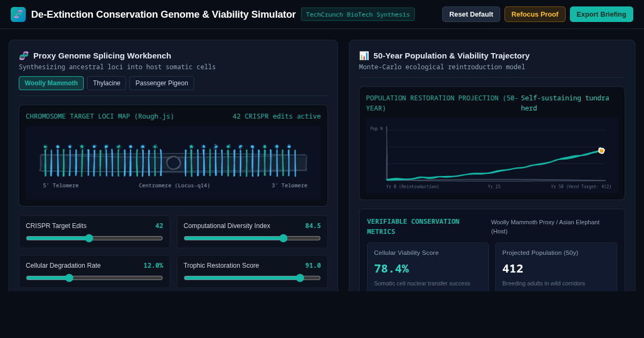The height and width of the screenshot is (338, 644).
Task: Click Refocus Proof button
Action: tap(535, 14)
